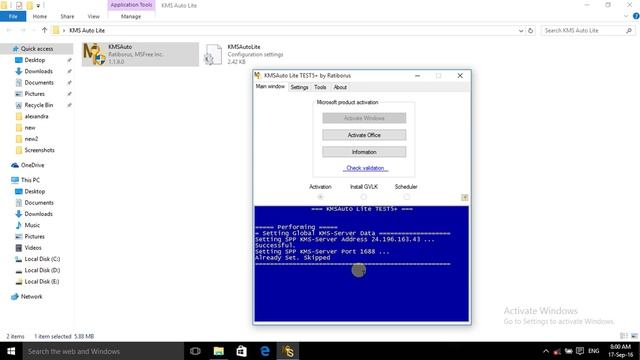Screen dimensions: 640x360
Task: Open Explorer help question mark icon
Action: click(x=636, y=16)
